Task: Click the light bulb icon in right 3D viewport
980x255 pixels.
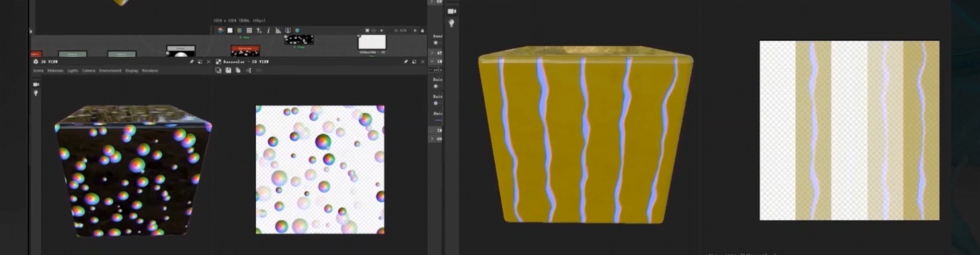Action: click(x=451, y=23)
